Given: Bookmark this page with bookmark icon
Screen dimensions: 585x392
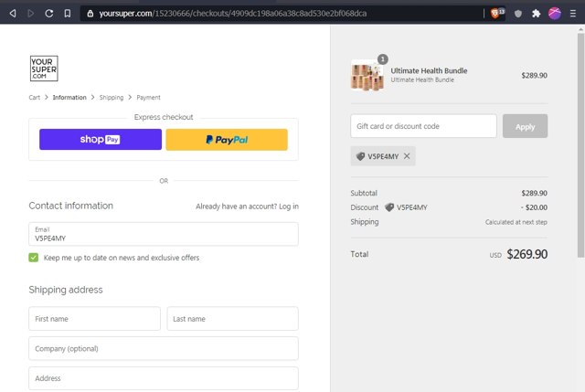Looking at the screenshot, I should coord(67,14).
